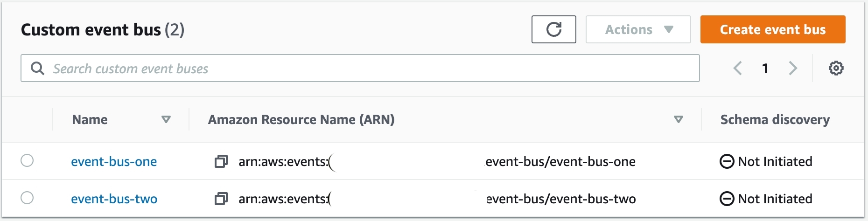Select event-bus-one radio button
868x221 pixels.
click(x=27, y=160)
